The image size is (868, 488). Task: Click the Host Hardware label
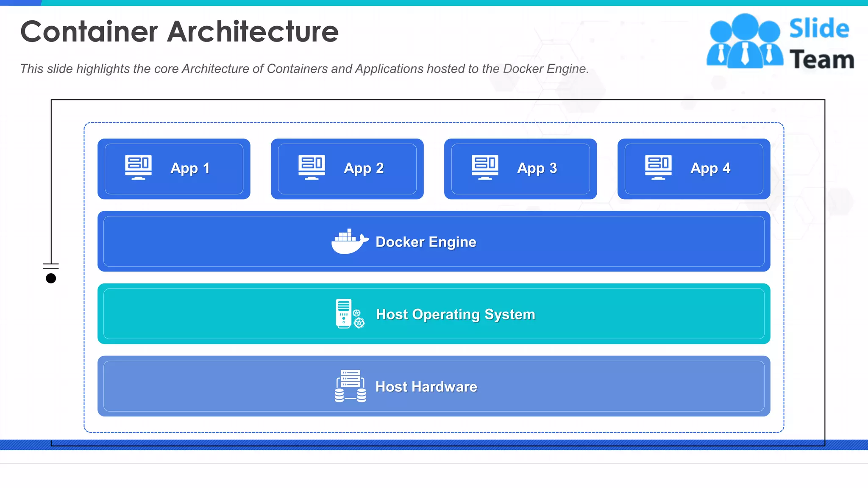[426, 387]
